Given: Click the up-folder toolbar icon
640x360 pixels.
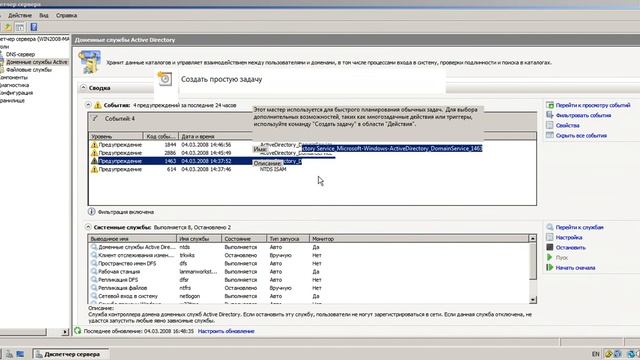Looking at the screenshot, I should point(7,27).
